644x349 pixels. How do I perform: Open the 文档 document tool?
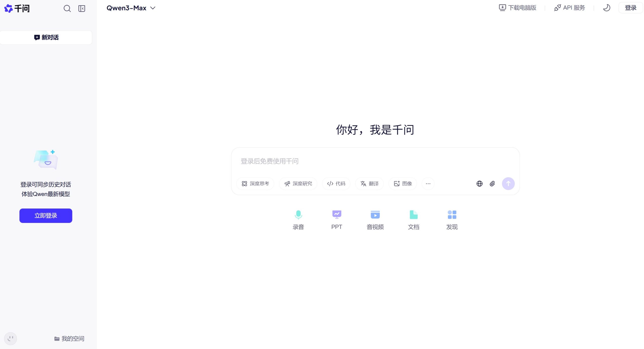coord(413,219)
